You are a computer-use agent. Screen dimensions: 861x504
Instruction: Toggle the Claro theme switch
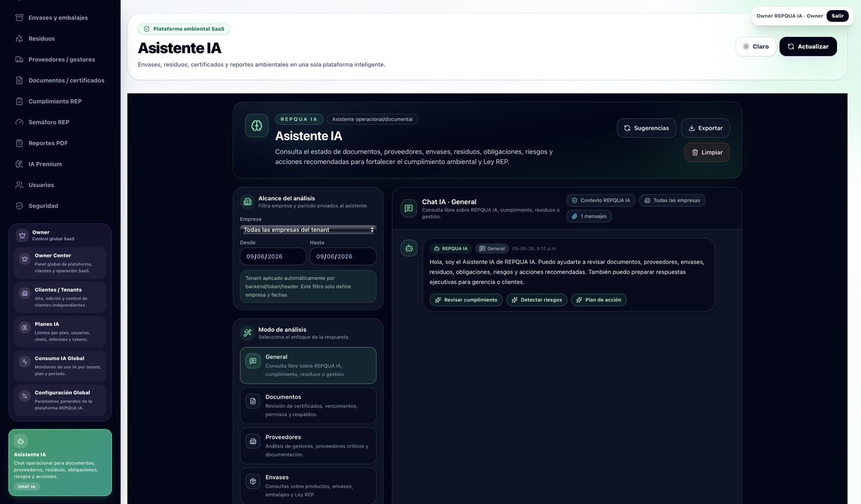756,46
